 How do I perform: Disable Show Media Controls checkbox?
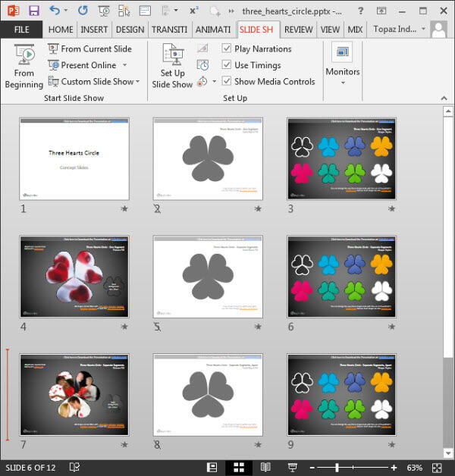pyautogui.click(x=227, y=82)
